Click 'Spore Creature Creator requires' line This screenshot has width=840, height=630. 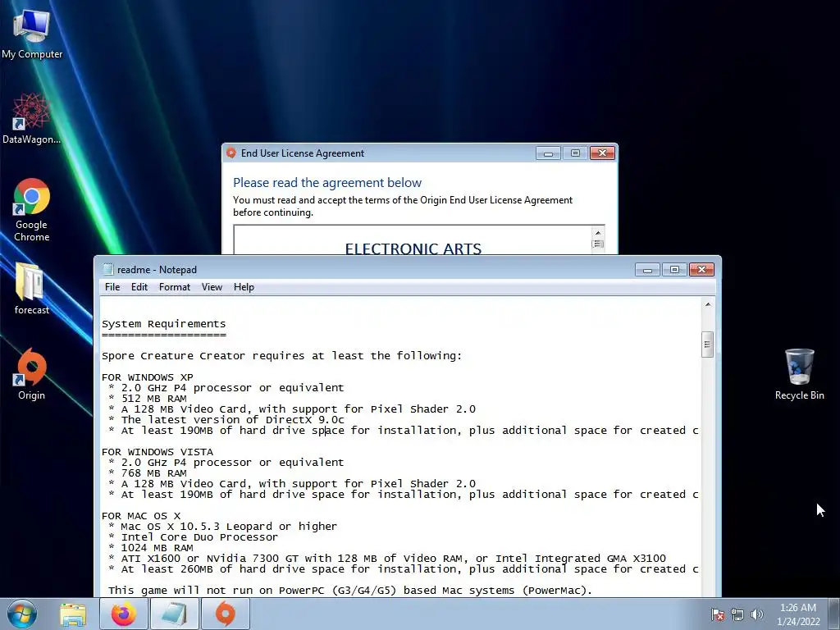[x=282, y=356]
